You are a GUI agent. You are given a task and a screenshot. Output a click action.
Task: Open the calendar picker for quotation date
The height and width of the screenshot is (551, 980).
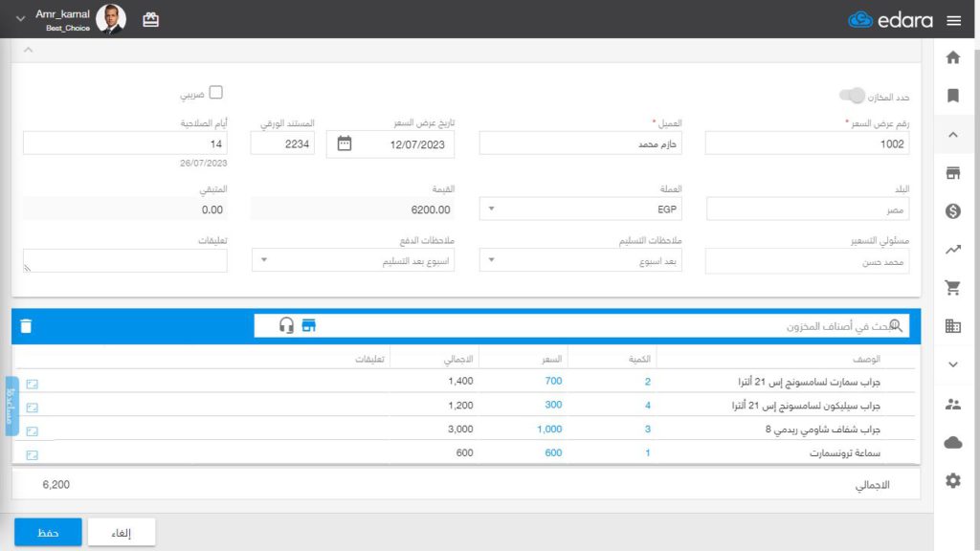[x=345, y=143]
